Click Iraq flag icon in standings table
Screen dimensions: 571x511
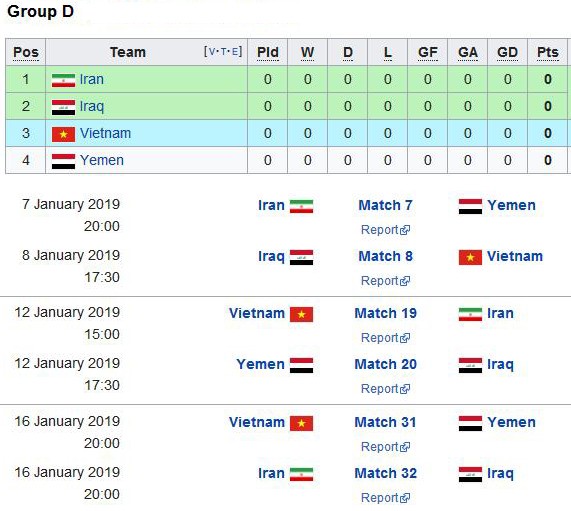coord(63,107)
